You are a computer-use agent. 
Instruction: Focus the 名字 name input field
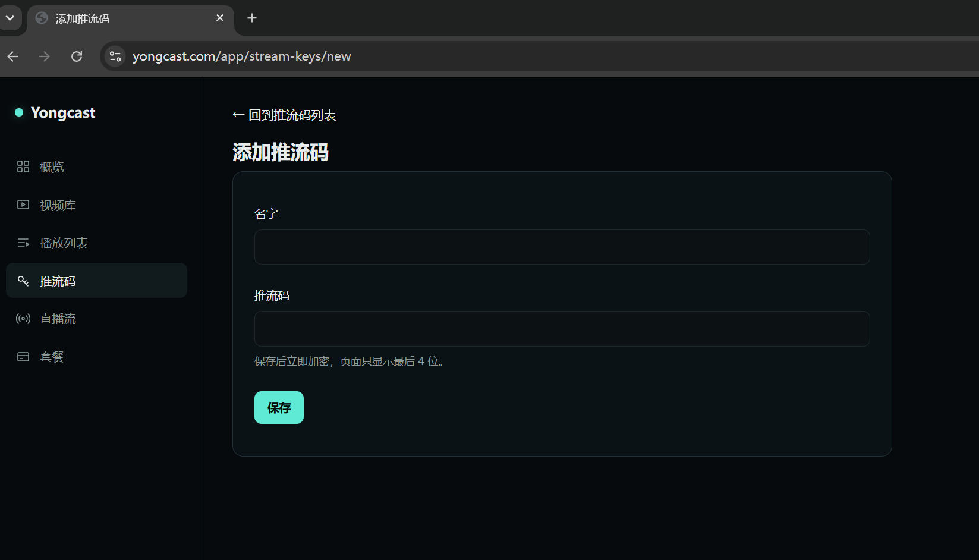562,247
